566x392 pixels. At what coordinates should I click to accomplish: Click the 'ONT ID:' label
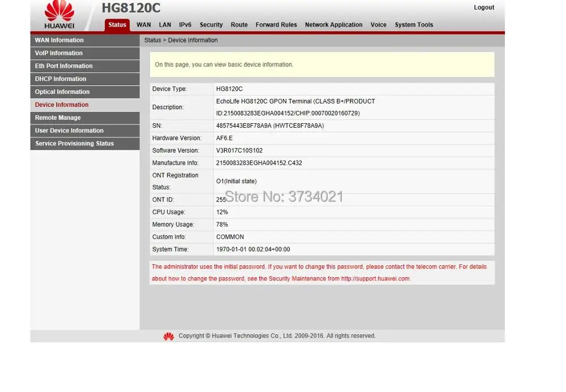pos(163,200)
